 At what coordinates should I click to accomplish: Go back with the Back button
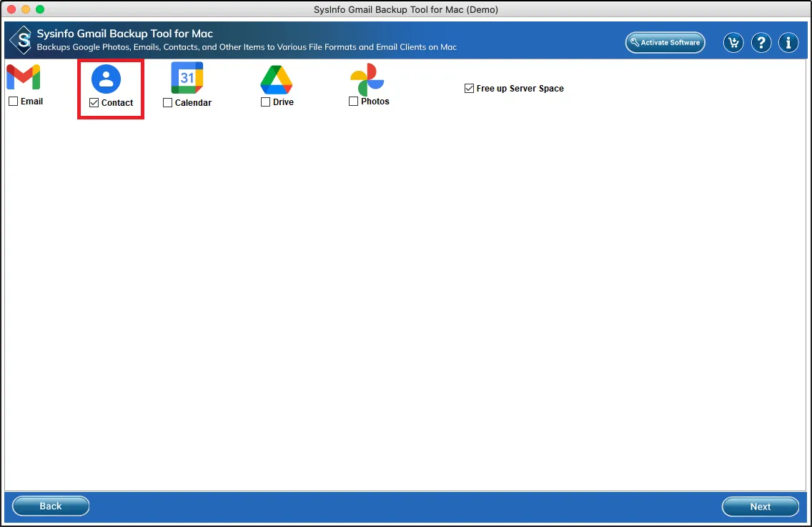tap(51, 506)
